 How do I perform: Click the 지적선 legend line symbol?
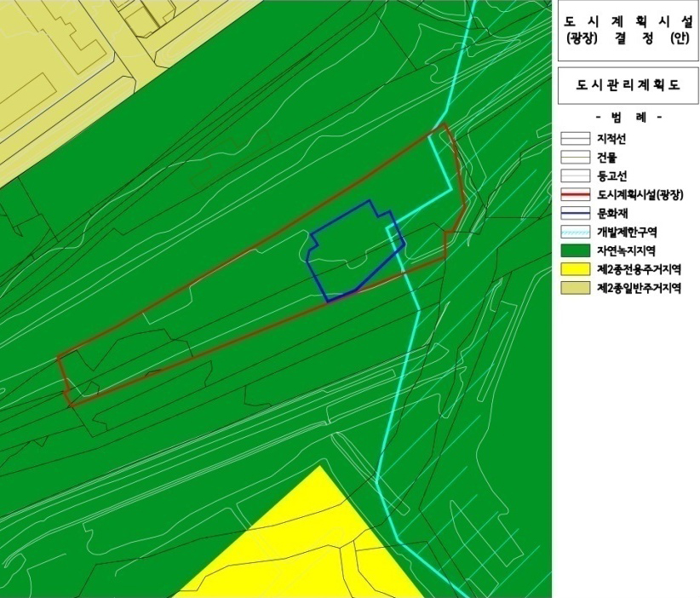(578, 137)
